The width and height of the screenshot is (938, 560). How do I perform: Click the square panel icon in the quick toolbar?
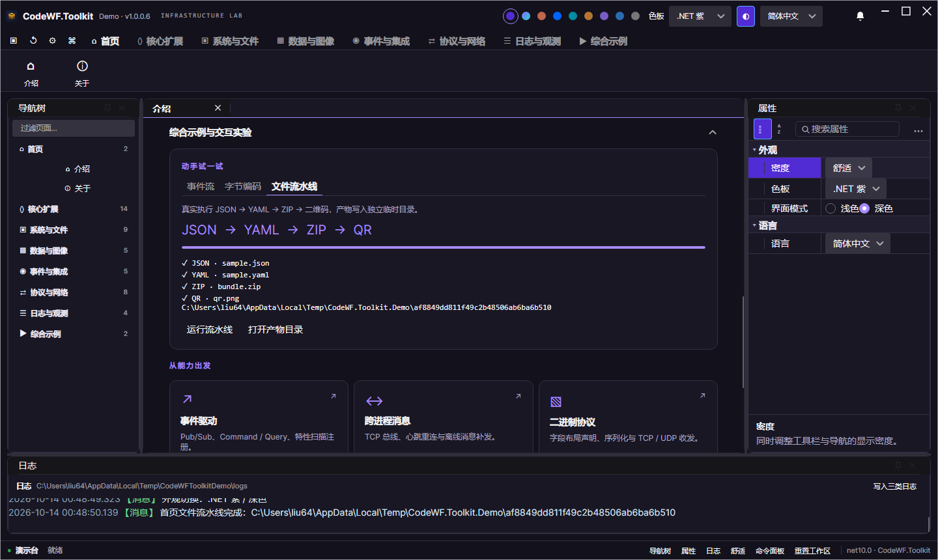pyautogui.click(x=14, y=40)
